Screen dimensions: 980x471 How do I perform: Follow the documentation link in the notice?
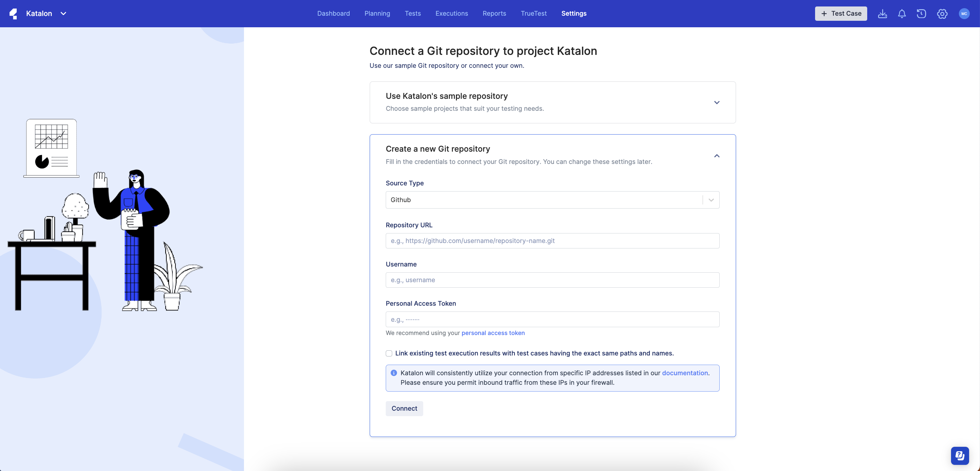tap(685, 373)
